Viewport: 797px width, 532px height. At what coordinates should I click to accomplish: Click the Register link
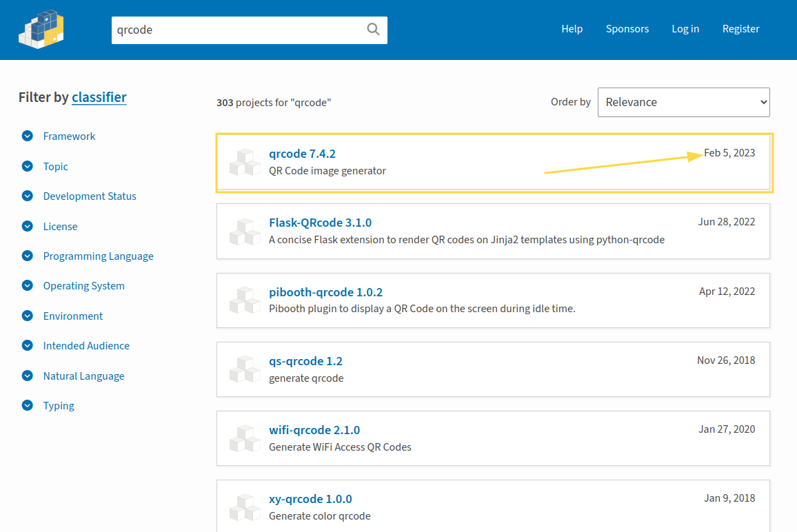[x=740, y=29]
